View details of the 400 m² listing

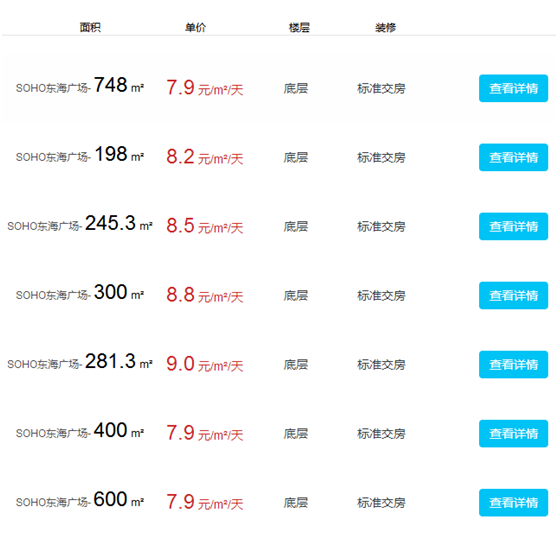(513, 433)
